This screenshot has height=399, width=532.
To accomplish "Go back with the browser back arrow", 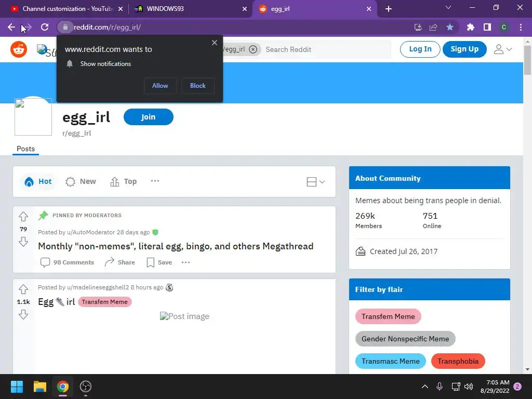I will (11, 27).
